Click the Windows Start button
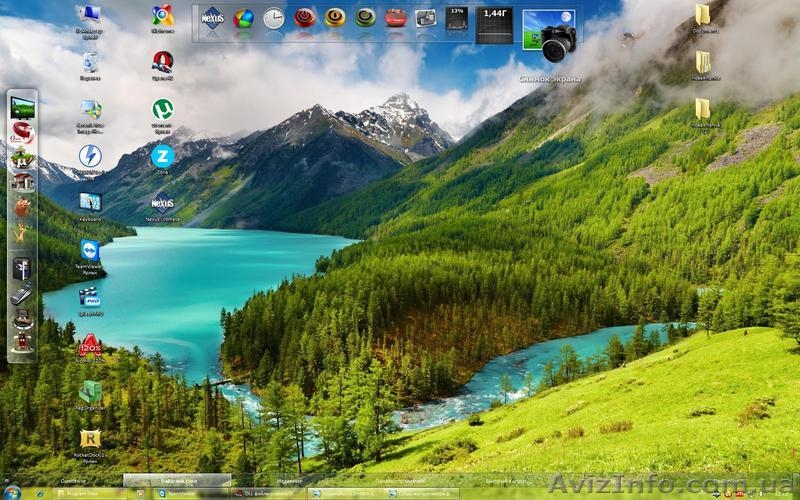800x500 pixels. (x=12, y=493)
